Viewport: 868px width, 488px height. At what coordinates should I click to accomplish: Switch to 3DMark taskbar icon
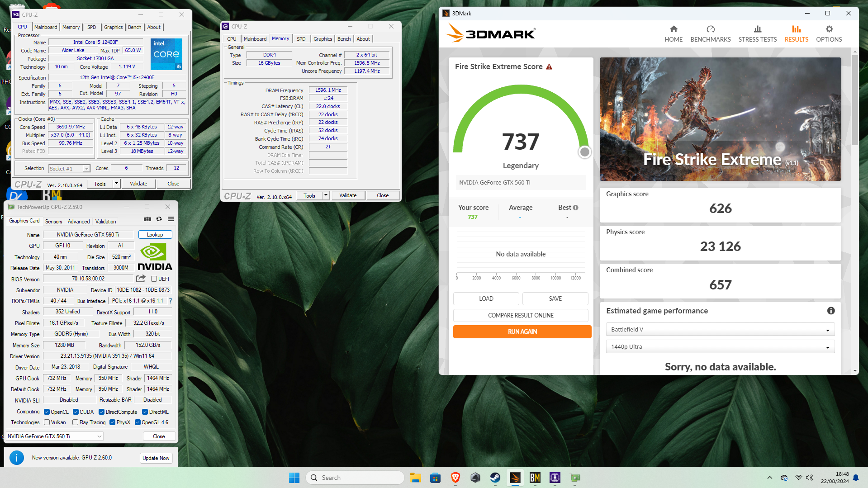pos(515,478)
